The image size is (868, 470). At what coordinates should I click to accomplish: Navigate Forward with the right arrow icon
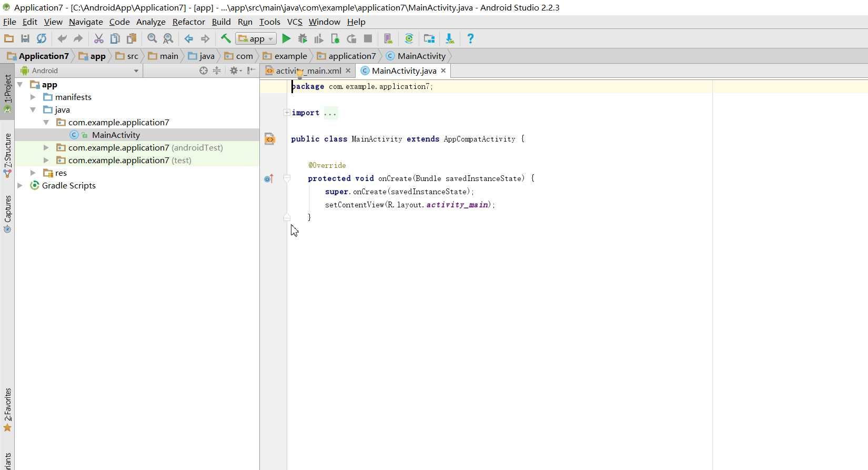[x=205, y=38]
